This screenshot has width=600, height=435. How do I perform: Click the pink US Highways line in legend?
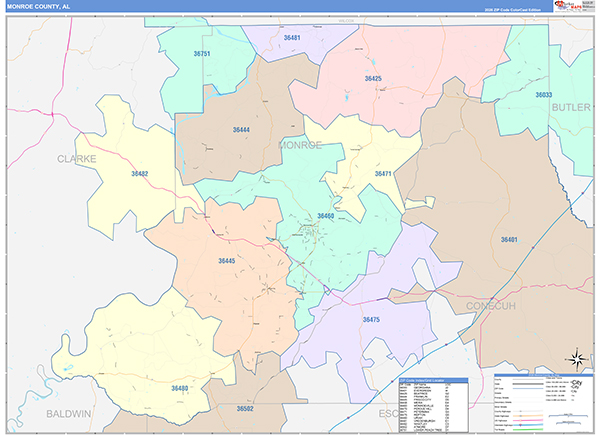pyautogui.click(x=528, y=420)
